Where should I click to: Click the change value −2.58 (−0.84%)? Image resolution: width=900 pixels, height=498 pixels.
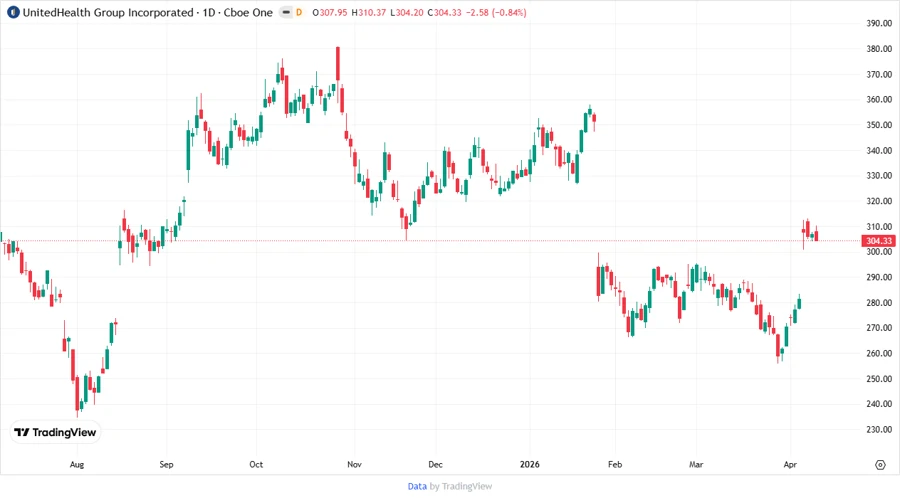(496, 12)
